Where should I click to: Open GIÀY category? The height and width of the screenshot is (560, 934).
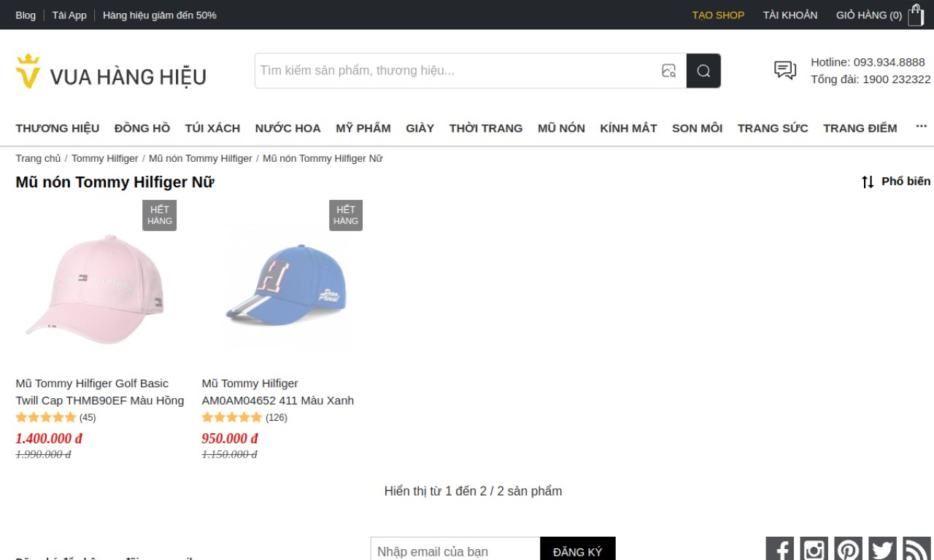coord(420,128)
